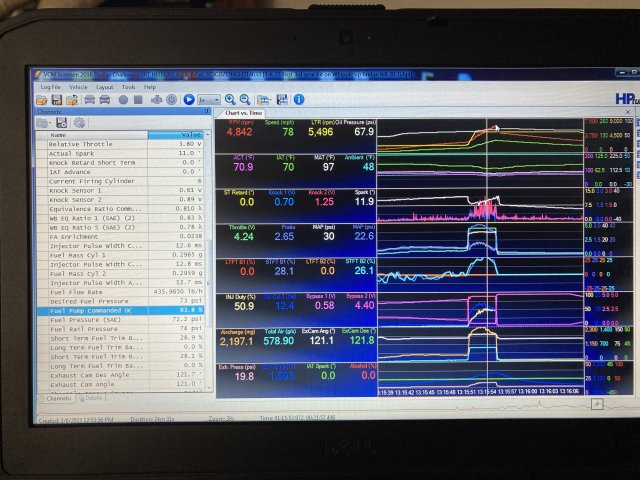The height and width of the screenshot is (480, 640).
Task: Click the zoom out magnifier icon
Action: point(245,100)
